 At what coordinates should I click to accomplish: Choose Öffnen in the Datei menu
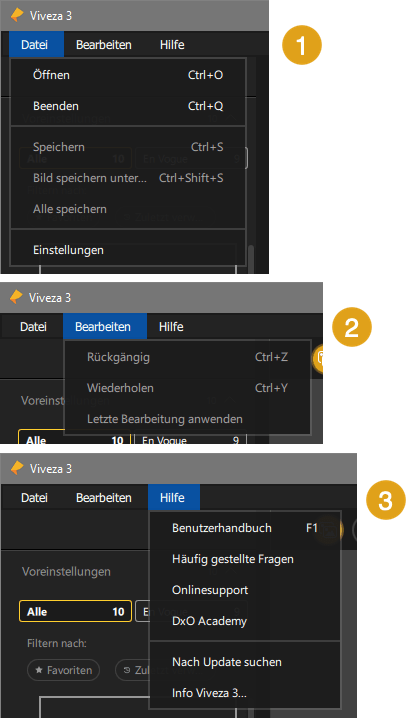click(x=128, y=75)
